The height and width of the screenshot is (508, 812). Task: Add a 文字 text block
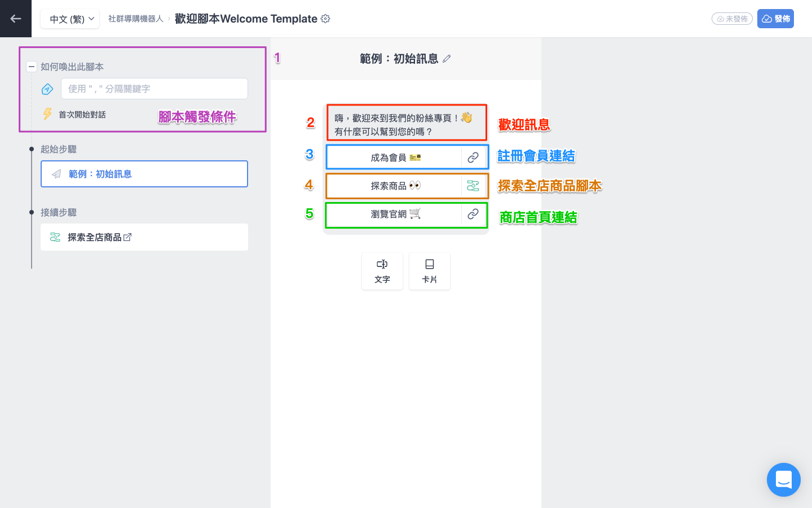[382, 271]
